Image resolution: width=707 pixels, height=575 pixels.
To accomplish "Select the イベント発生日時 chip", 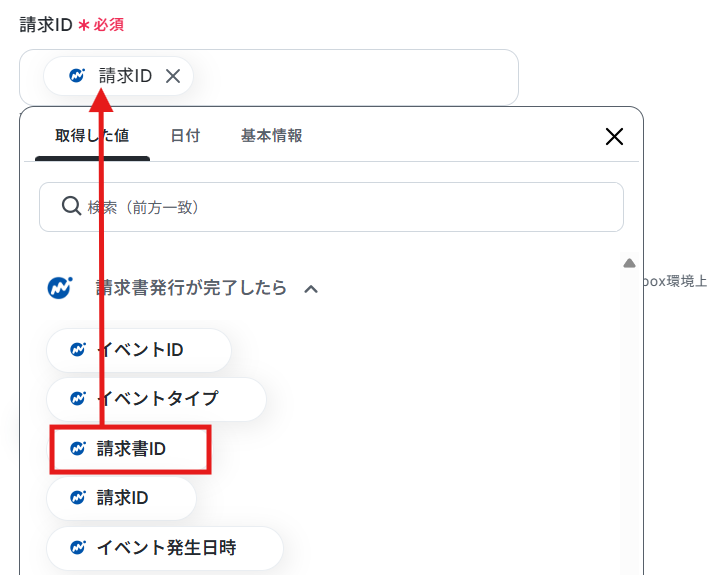I will 165,548.
